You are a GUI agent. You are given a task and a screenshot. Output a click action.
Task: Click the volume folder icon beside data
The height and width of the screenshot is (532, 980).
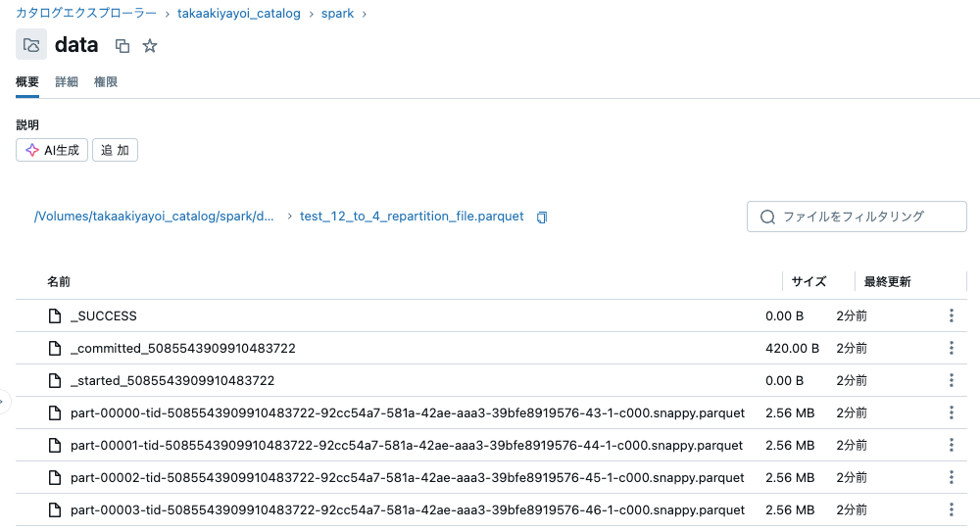click(x=31, y=45)
